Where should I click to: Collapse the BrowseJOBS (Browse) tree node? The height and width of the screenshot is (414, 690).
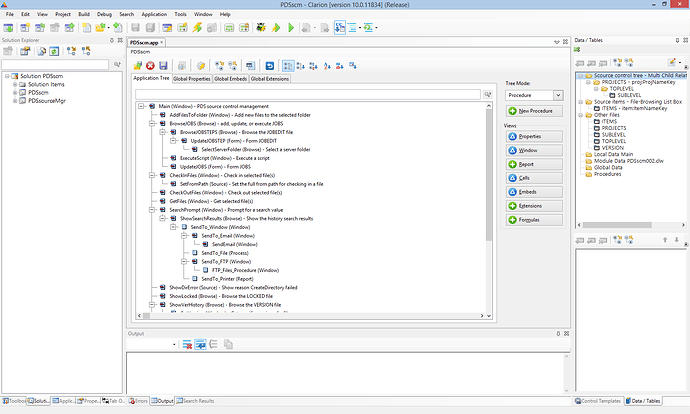(153, 123)
